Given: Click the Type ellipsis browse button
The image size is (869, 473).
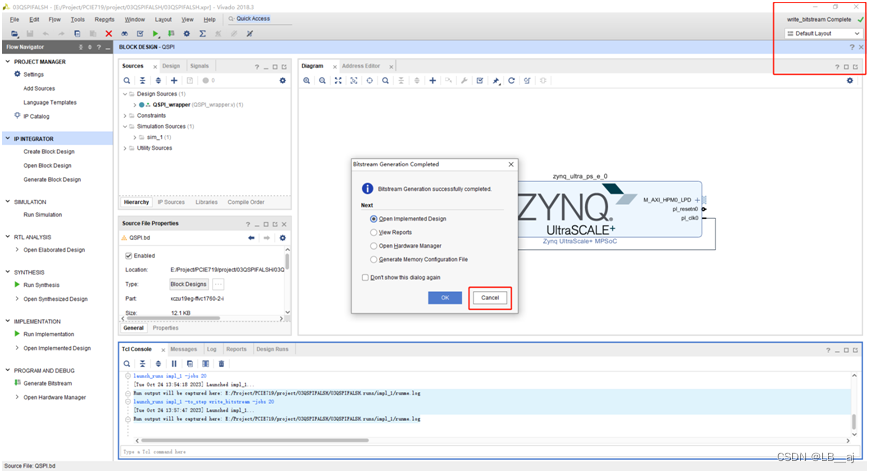Looking at the screenshot, I should (218, 284).
